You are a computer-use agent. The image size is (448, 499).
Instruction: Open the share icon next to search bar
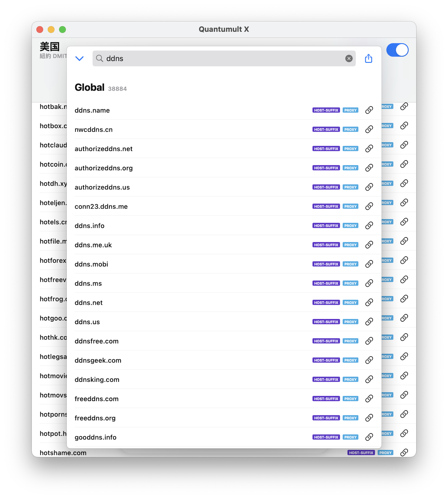[x=368, y=58]
